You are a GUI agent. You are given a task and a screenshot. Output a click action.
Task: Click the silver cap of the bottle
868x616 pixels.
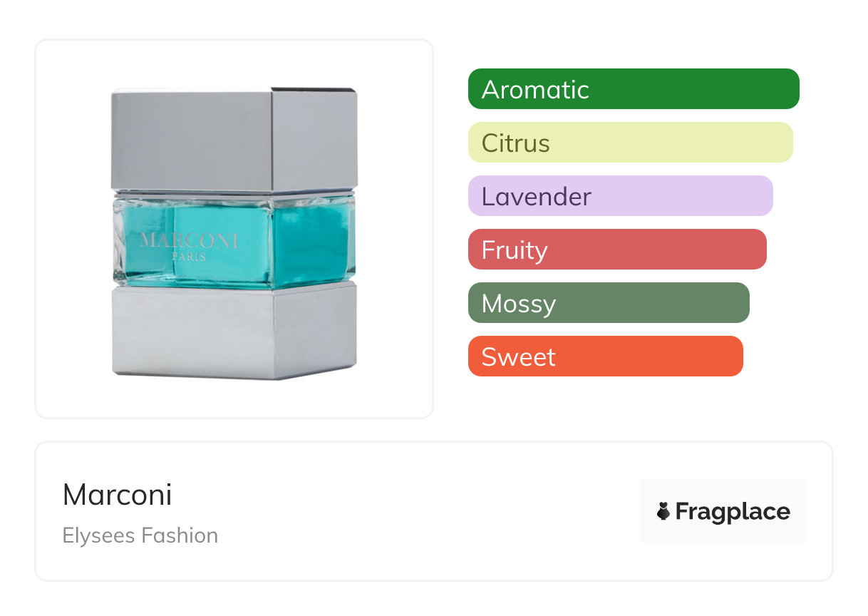pyautogui.click(x=234, y=139)
